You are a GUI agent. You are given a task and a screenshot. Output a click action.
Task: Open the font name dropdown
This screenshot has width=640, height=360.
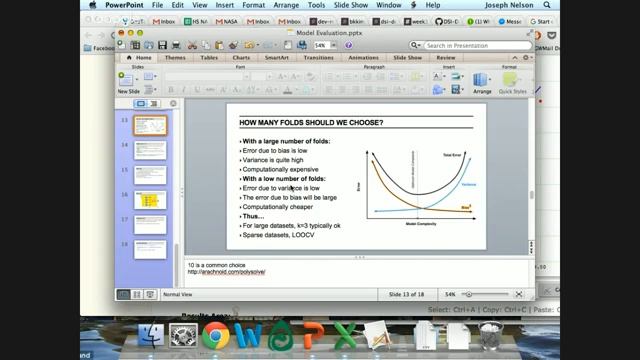[x=246, y=76]
